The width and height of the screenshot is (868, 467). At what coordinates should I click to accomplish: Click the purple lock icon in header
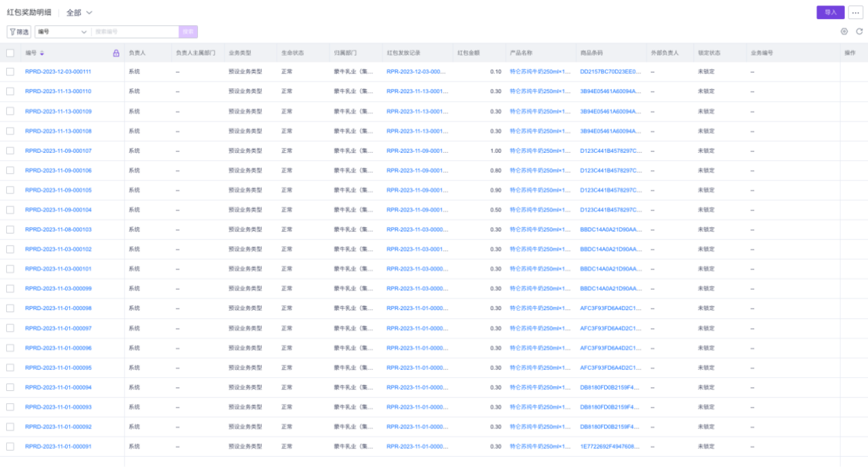[116, 53]
